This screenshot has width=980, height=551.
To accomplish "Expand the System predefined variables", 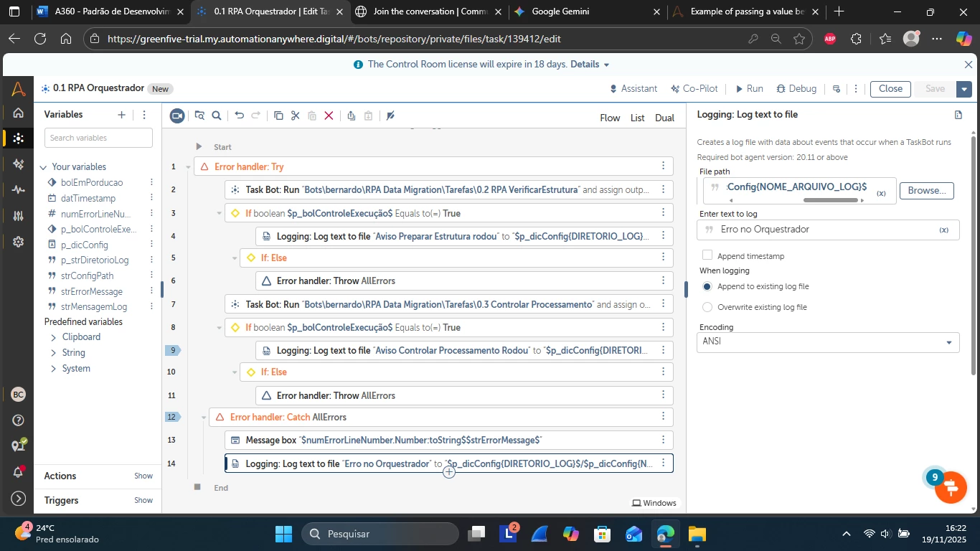I will pyautogui.click(x=54, y=369).
